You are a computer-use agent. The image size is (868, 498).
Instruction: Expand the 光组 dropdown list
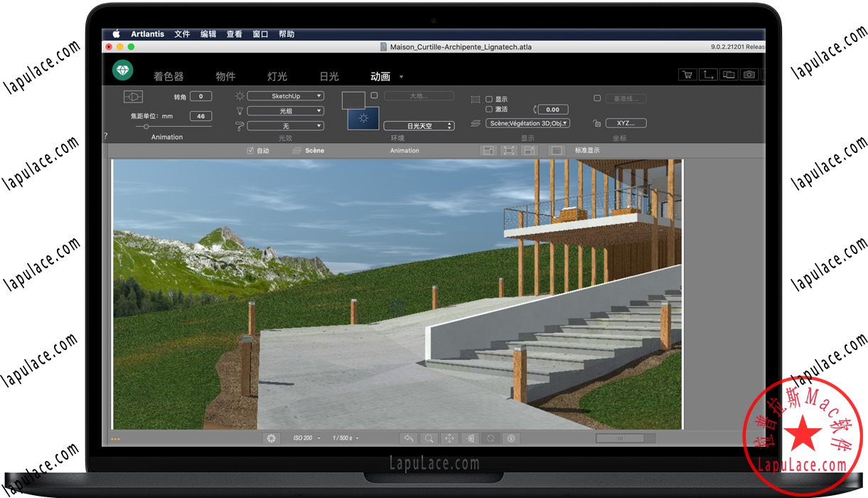pos(285,110)
